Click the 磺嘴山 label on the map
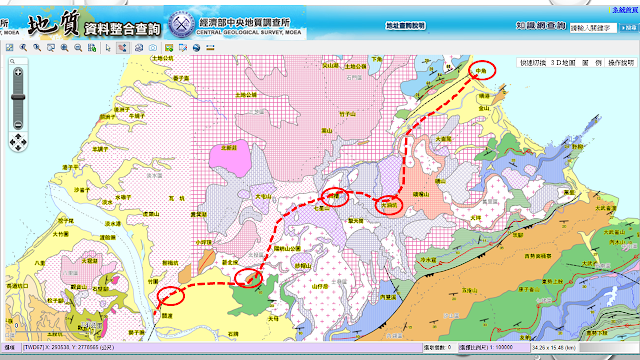The image size is (640, 360). pos(420,194)
